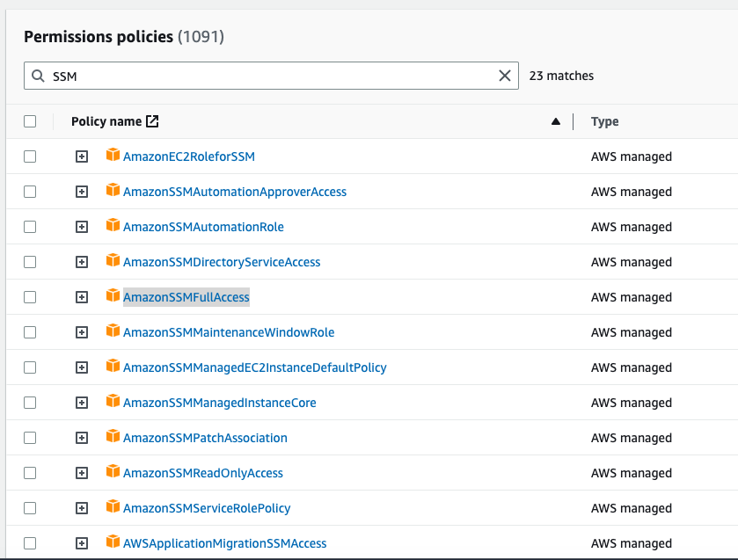Expand the AmazonSSMFullAccess policy row
The image size is (738, 560).
pyautogui.click(x=82, y=297)
